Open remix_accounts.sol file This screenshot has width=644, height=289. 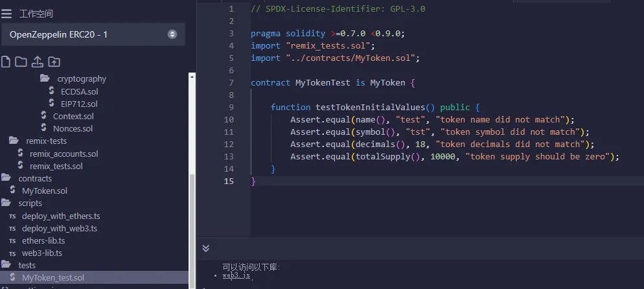63,154
